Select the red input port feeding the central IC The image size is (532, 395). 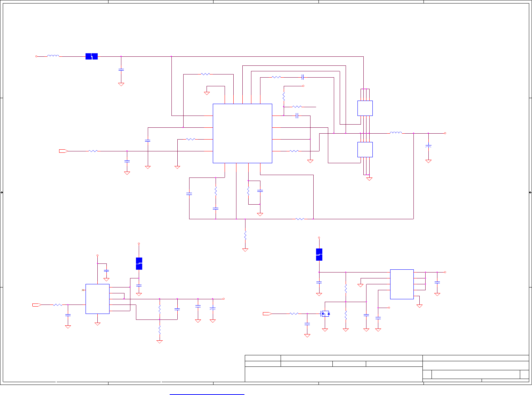point(63,151)
